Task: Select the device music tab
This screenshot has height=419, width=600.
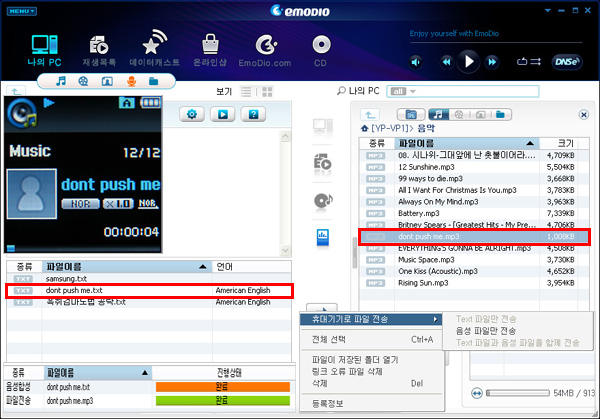Action: click(438, 114)
